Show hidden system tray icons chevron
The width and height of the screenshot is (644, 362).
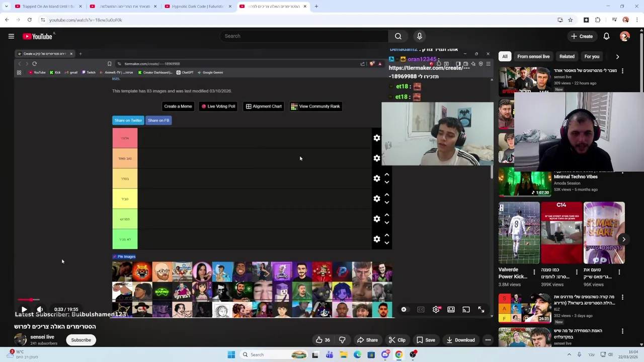point(569,355)
